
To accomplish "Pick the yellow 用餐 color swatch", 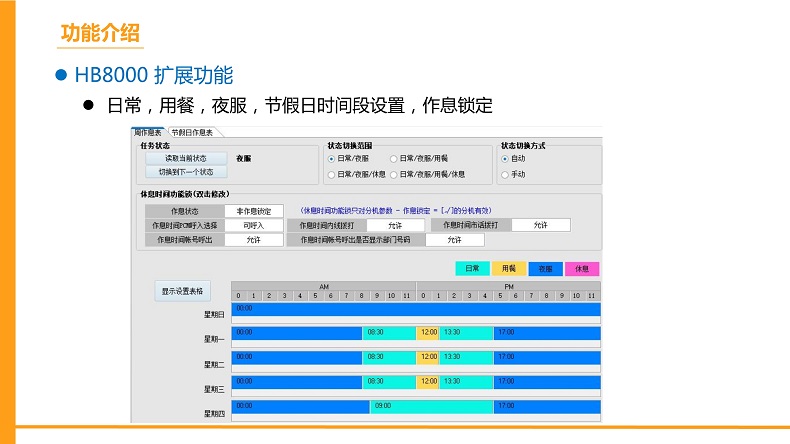I will [x=509, y=269].
